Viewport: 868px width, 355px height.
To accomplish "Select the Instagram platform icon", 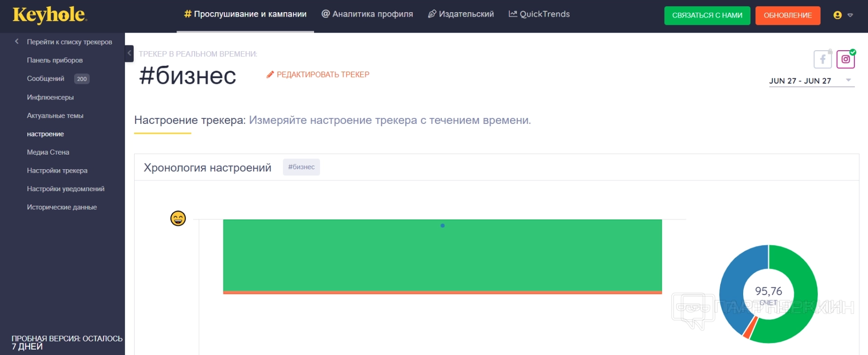I will (x=846, y=59).
